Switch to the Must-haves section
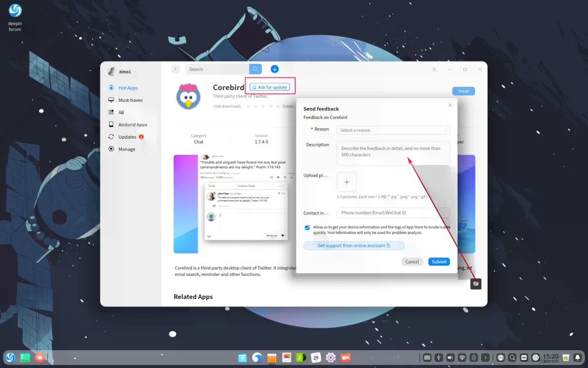This screenshot has width=588, height=368. pos(127,99)
